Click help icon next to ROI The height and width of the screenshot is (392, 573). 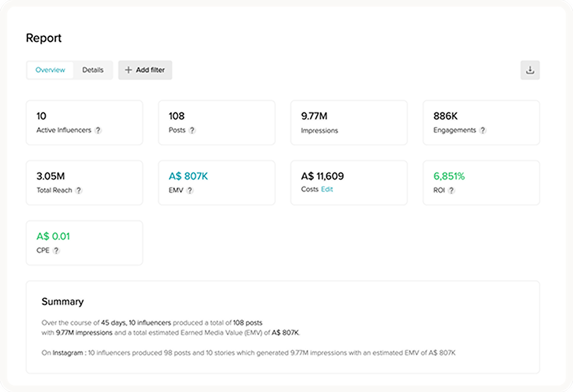[x=451, y=190]
